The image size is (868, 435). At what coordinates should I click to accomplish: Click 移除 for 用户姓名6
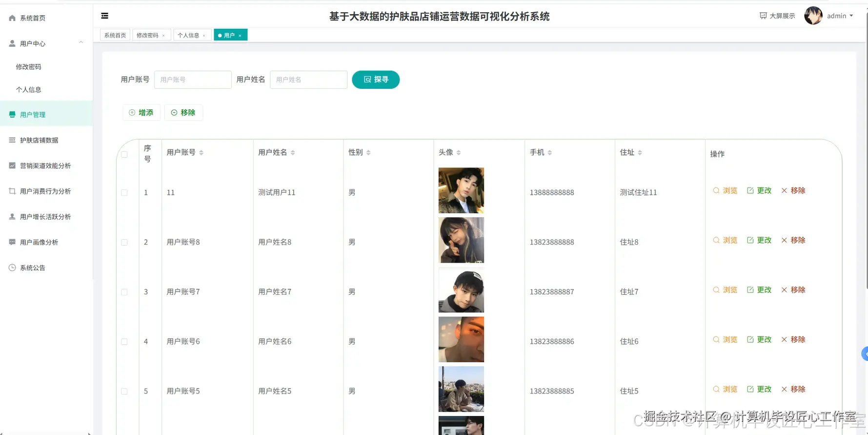793,339
